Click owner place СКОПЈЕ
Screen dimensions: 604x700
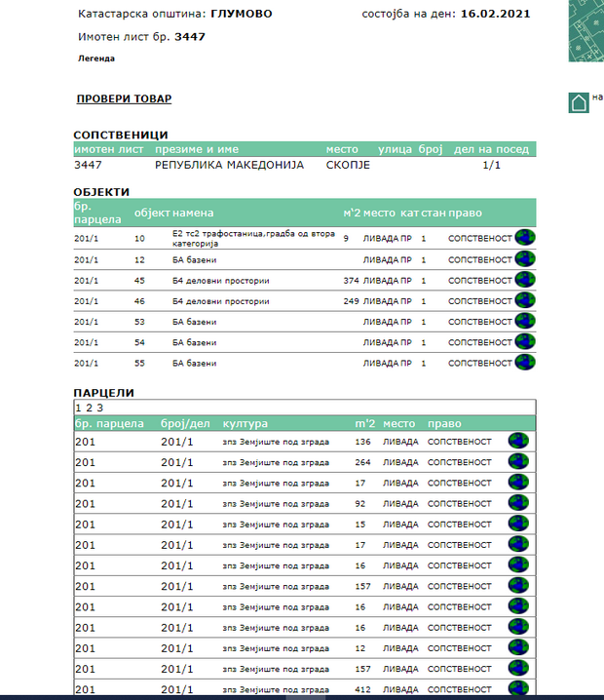click(348, 165)
